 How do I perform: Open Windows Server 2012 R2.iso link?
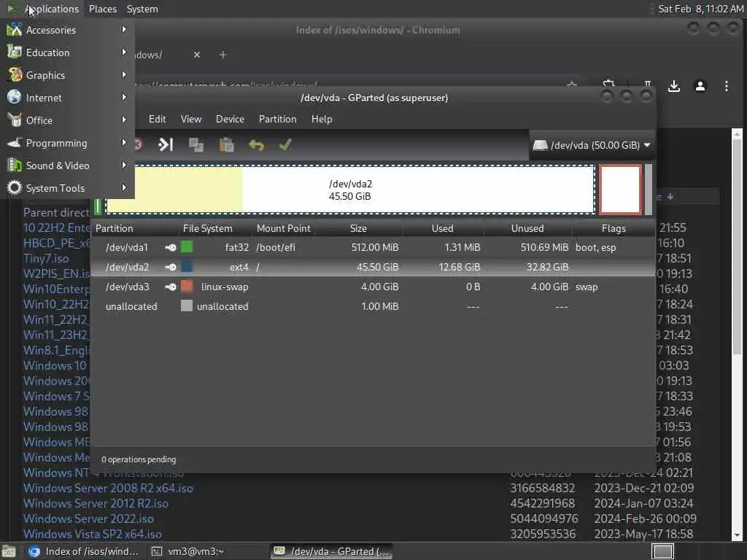pyautogui.click(x=96, y=503)
